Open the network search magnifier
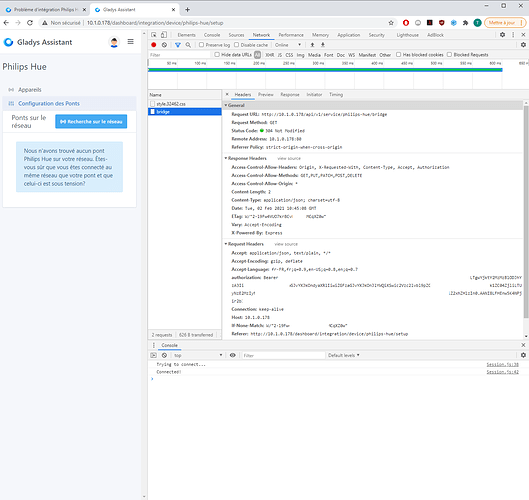The image size is (529, 500). [188, 45]
